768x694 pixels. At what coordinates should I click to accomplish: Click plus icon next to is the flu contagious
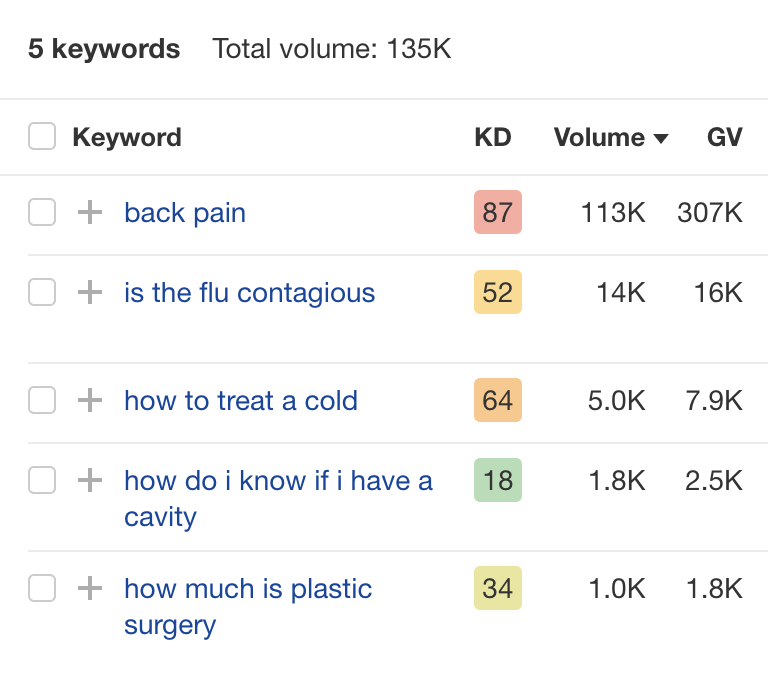pos(90,292)
